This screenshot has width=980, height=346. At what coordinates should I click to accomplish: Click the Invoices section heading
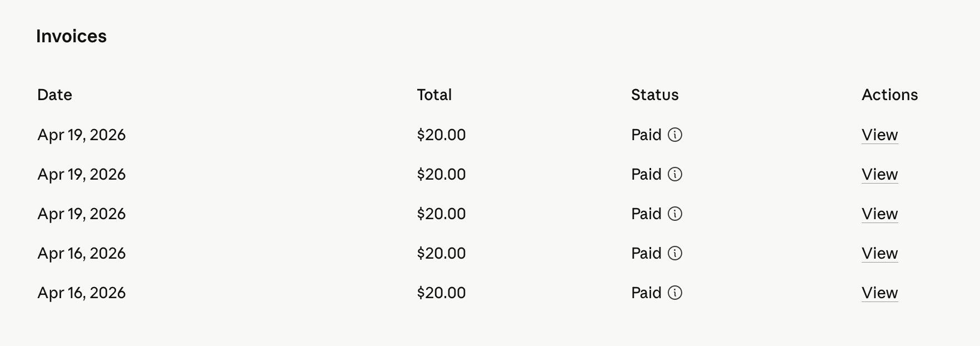(71, 36)
